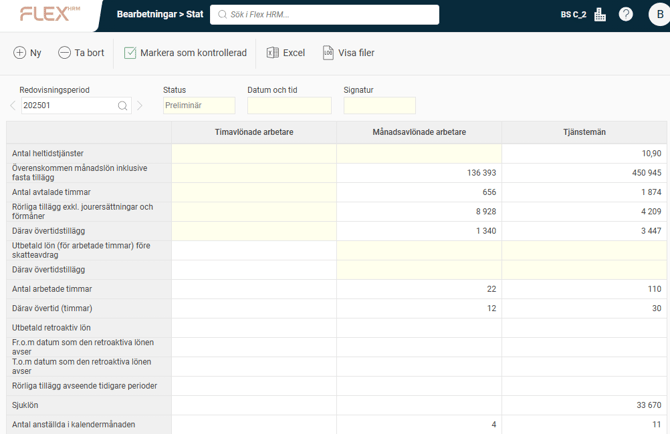
Task: Click the Ny plus icon
Action: pyautogui.click(x=20, y=53)
